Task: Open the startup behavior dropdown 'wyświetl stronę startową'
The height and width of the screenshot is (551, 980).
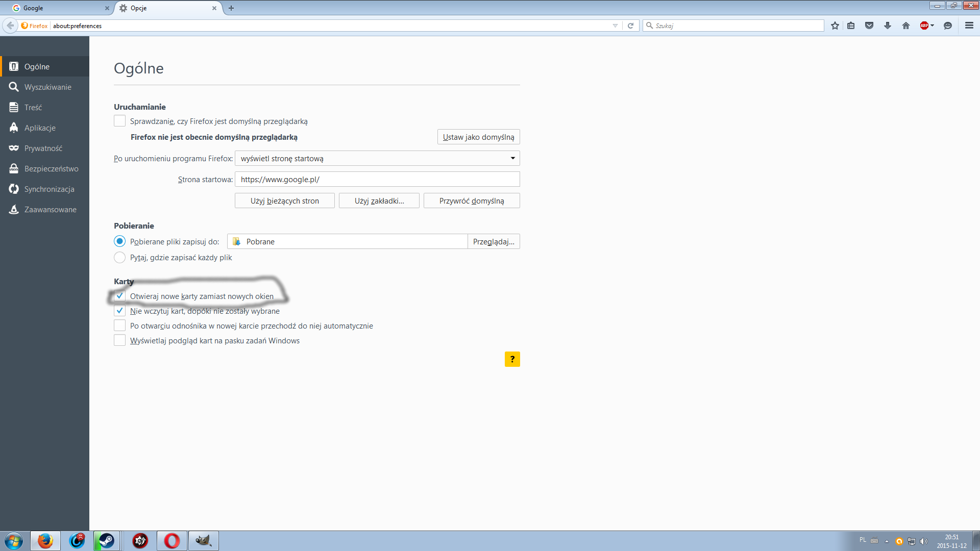Action: click(377, 158)
